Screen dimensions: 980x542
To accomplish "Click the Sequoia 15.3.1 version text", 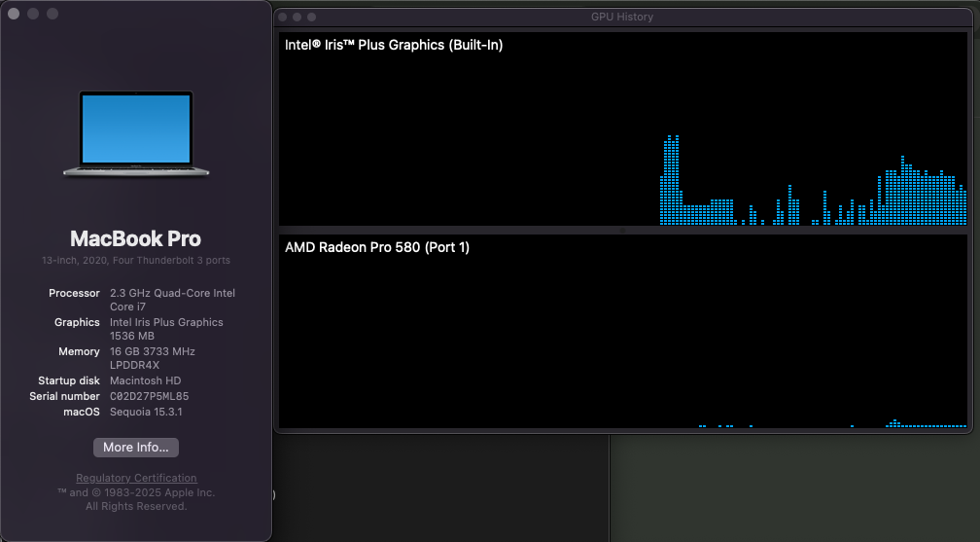I will 146,412.
